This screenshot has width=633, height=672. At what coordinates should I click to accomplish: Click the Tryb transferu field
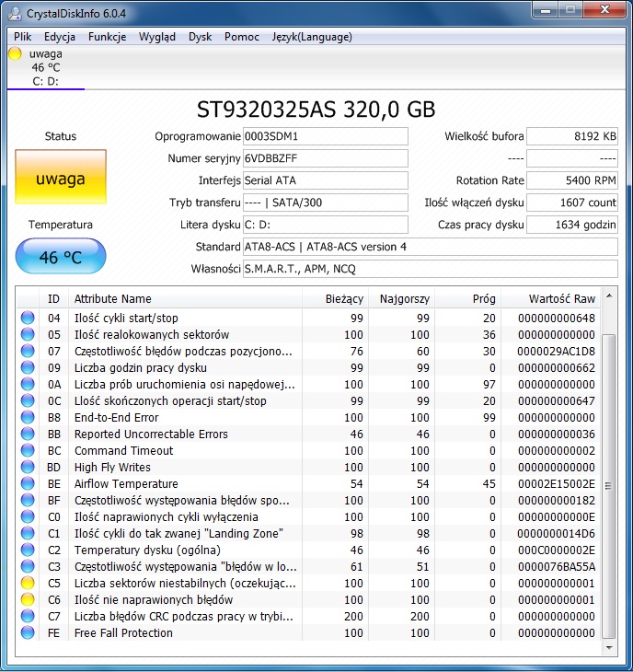tap(326, 203)
